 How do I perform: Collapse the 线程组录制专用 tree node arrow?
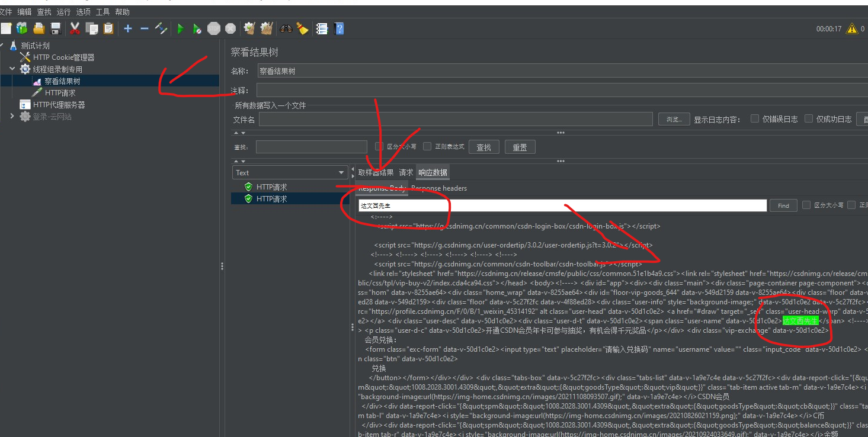[12, 69]
